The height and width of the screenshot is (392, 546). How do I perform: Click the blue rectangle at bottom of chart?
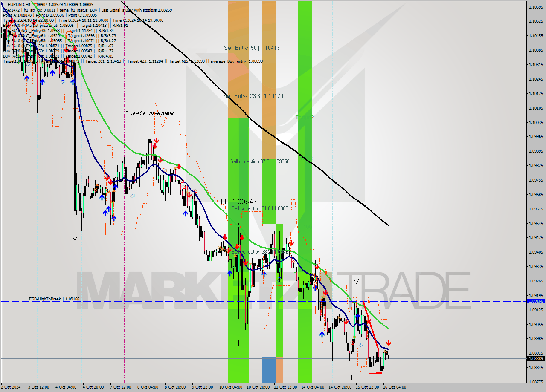coord(269,370)
